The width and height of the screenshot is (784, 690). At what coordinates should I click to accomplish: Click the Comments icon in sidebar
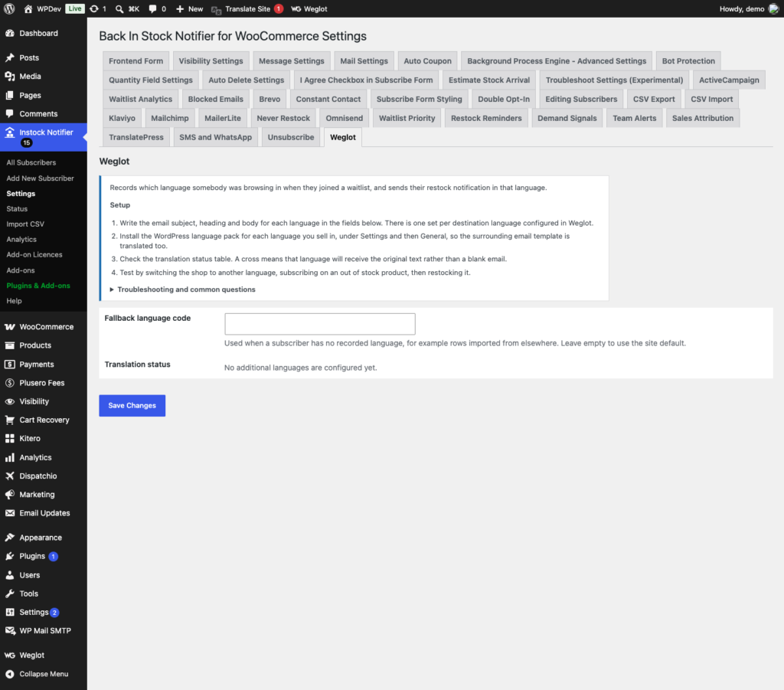pyautogui.click(x=9, y=113)
